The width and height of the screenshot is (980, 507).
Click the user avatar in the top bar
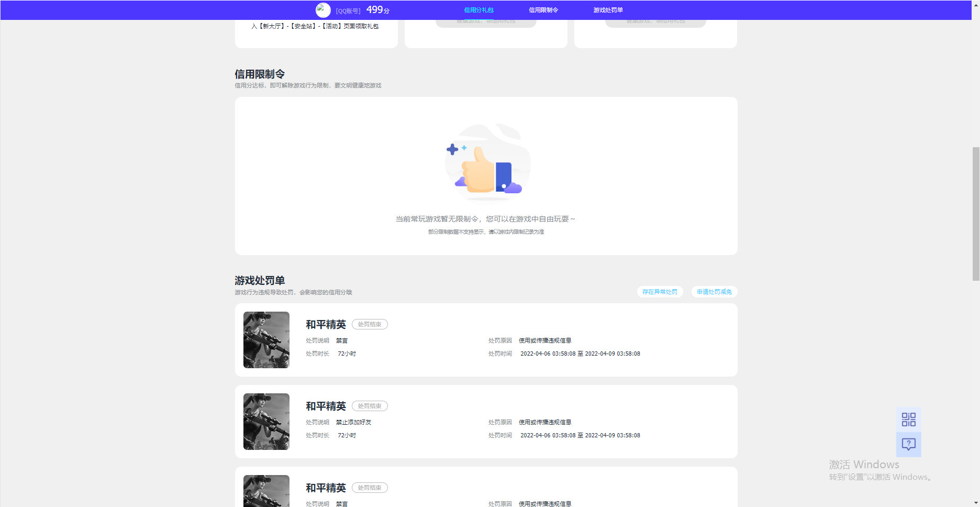(x=323, y=10)
